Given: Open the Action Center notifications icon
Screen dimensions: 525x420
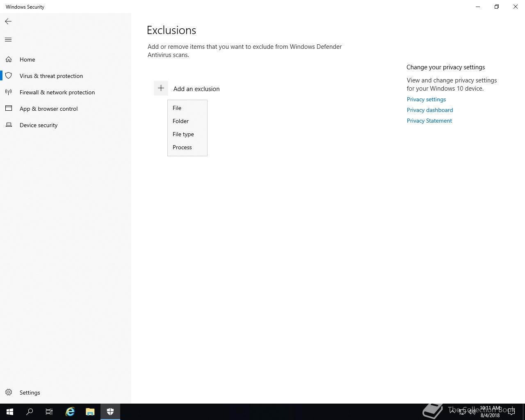Looking at the screenshot, I should (x=511, y=412).
